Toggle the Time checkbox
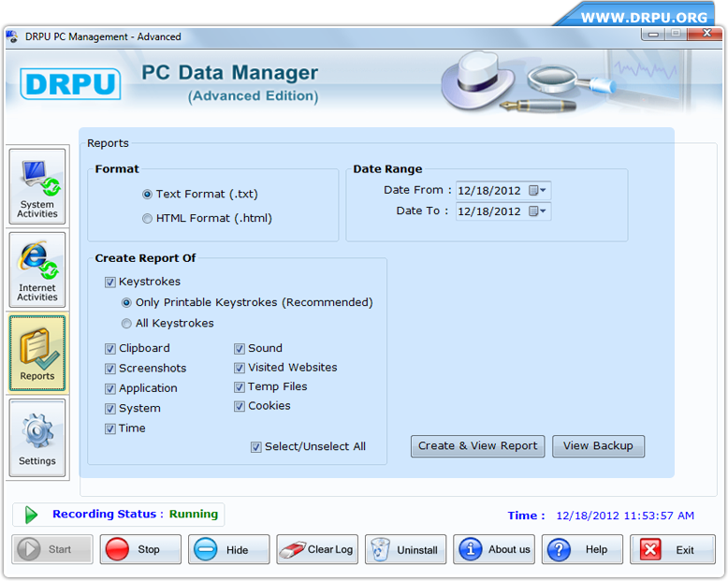Viewport: 728px width, 581px height. [x=110, y=428]
